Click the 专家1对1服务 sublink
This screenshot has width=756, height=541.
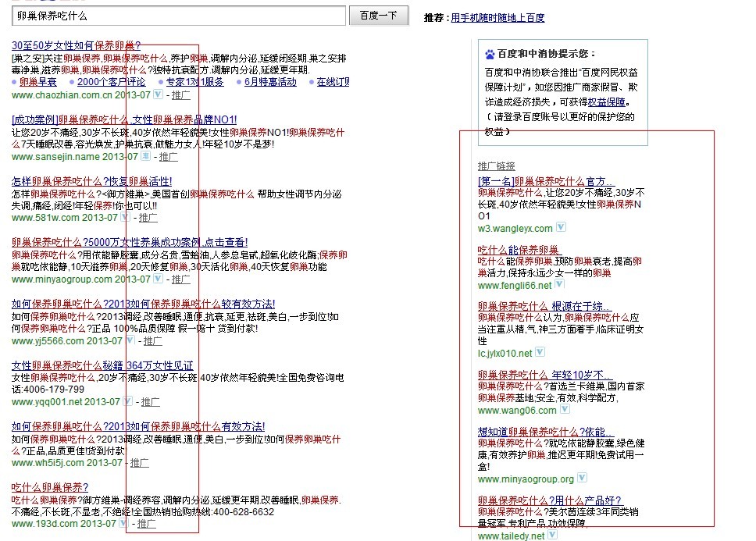point(194,82)
